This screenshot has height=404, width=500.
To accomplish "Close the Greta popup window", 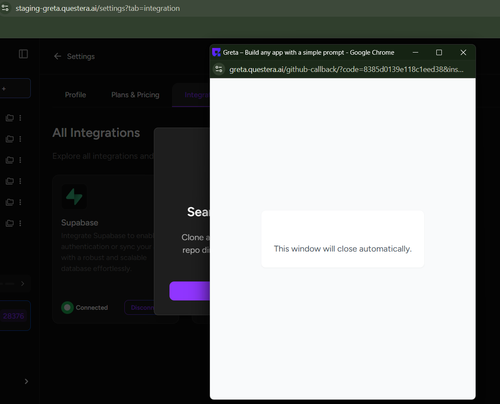I will [x=463, y=52].
